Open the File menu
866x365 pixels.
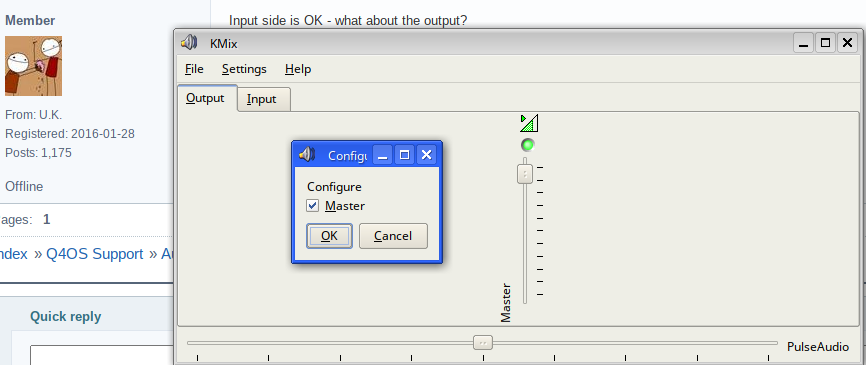click(x=194, y=69)
